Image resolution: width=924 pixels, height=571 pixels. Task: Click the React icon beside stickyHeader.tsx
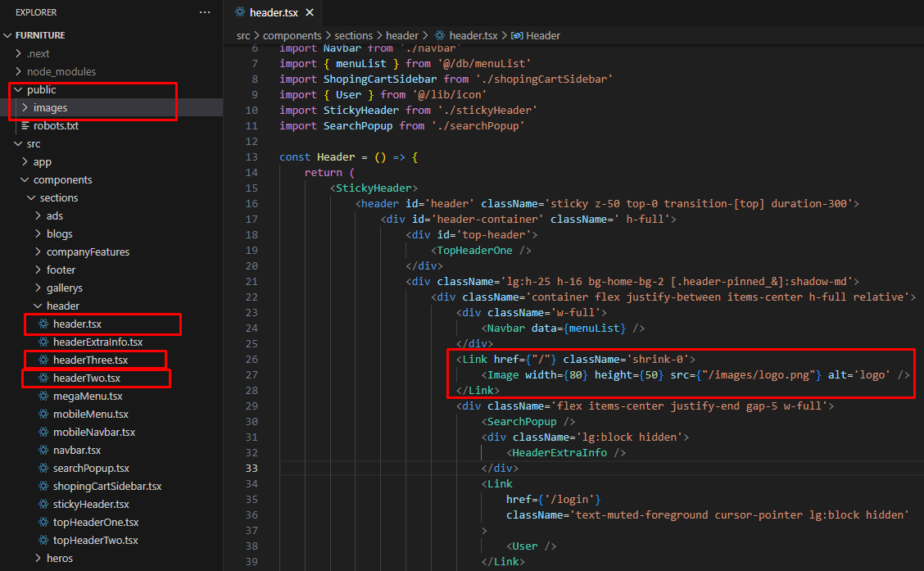[x=43, y=505]
